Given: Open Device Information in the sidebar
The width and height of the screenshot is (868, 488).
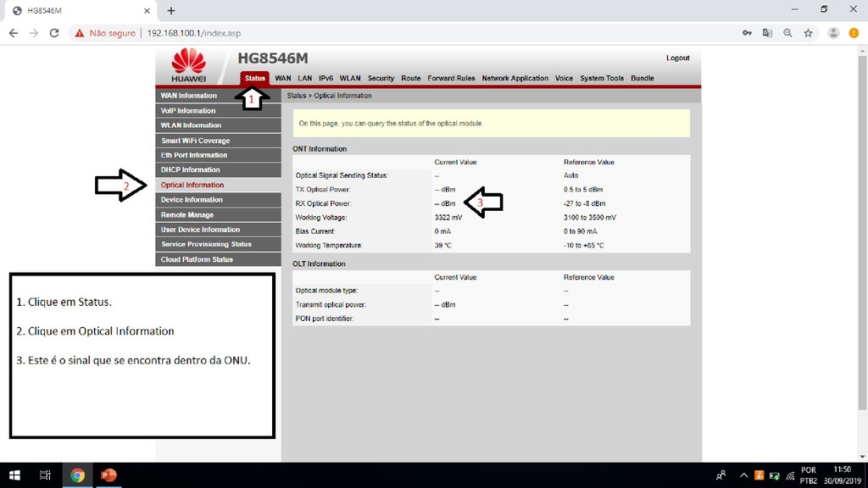Looking at the screenshot, I should [218, 200].
